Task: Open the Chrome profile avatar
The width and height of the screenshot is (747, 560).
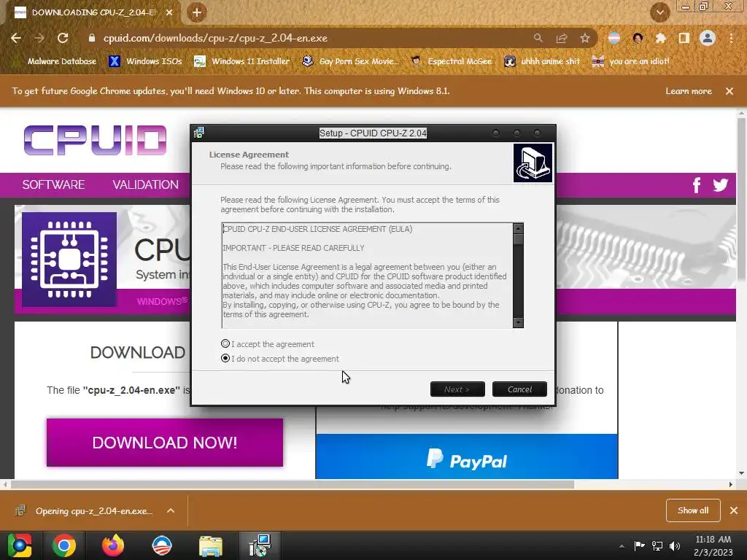Action: pos(708,38)
